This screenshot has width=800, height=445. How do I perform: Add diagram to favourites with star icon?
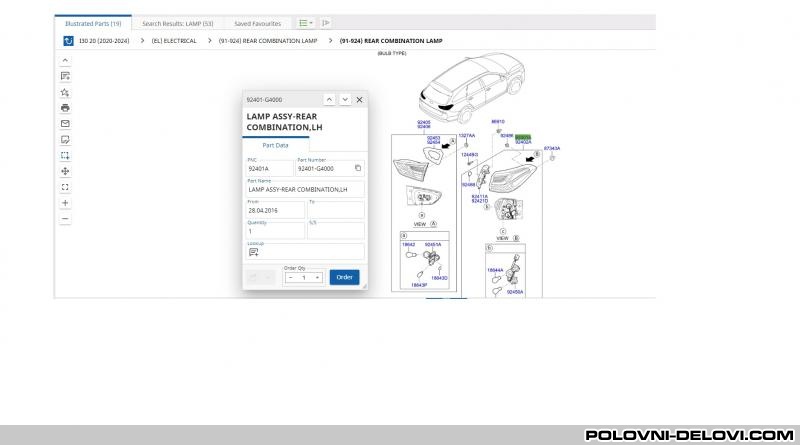pyautogui.click(x=65, y=91)
